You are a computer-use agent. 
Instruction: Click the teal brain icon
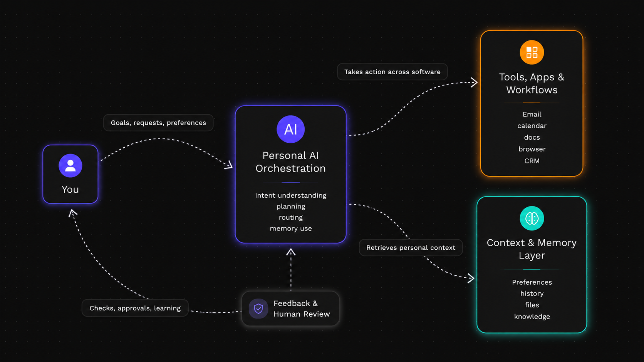532,219
